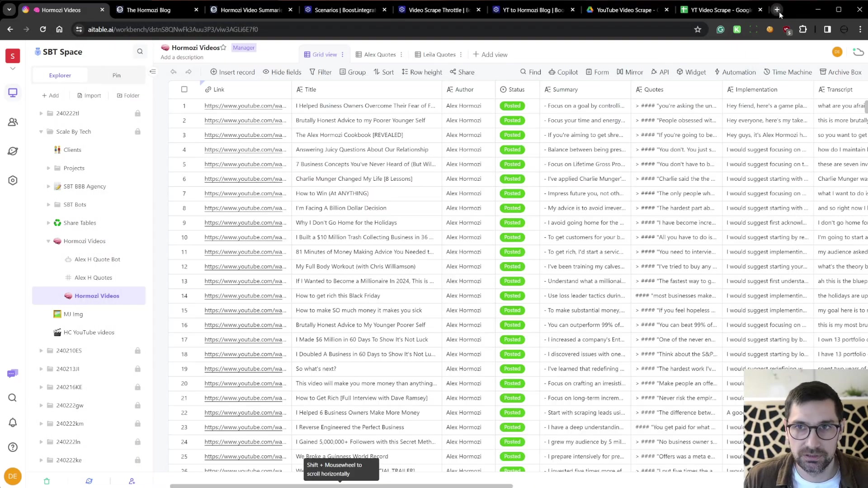Select the Pin tab in sidebar
The image size is (868, 488).
click(x=117, y=75)
